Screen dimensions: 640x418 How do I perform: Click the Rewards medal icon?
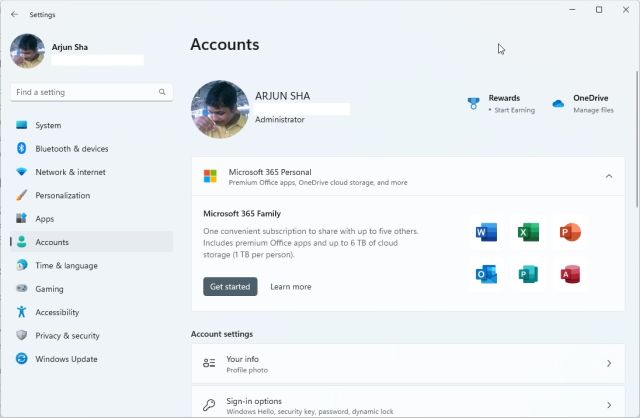473,104
